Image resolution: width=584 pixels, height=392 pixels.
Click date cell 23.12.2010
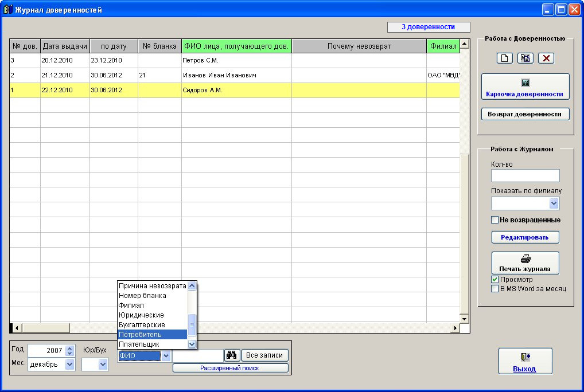point(114,60)
